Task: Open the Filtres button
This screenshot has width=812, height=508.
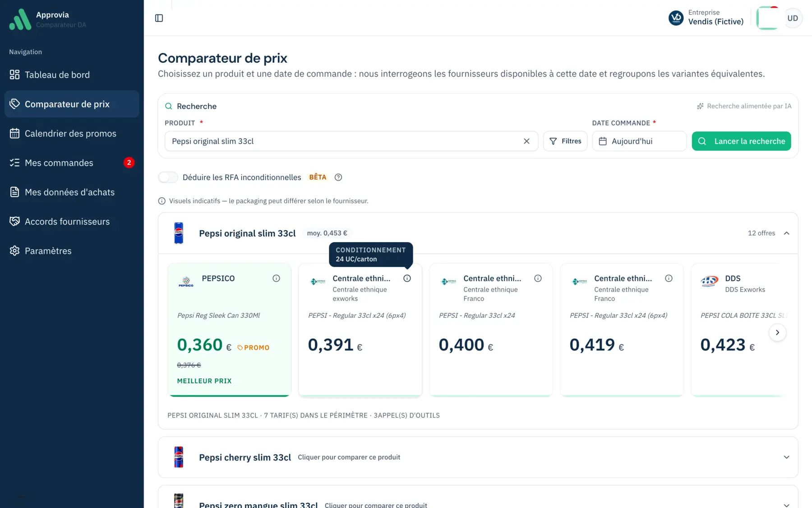Action: pyautogui.click(x=565, y=141)
